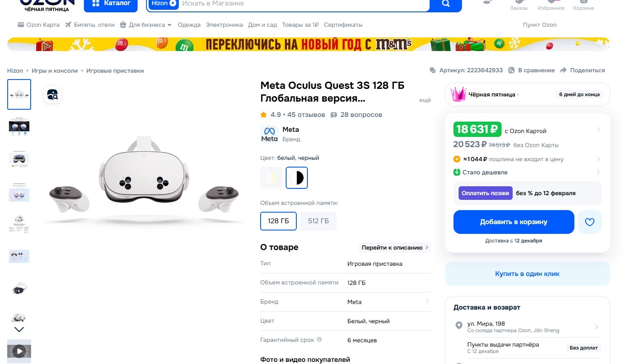This screenshot has width=637, height=364.
Task: Play the product video thumbnail
Action: click(x=19, y=351)
